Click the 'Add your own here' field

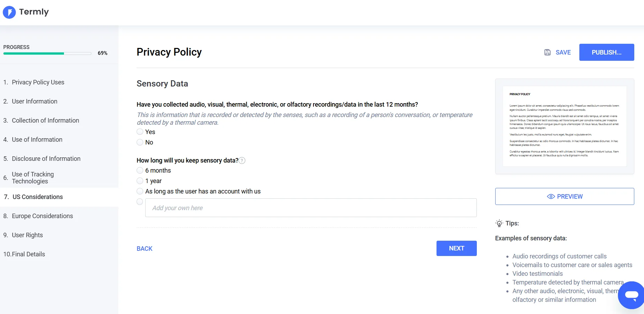[x=311, y=208]
